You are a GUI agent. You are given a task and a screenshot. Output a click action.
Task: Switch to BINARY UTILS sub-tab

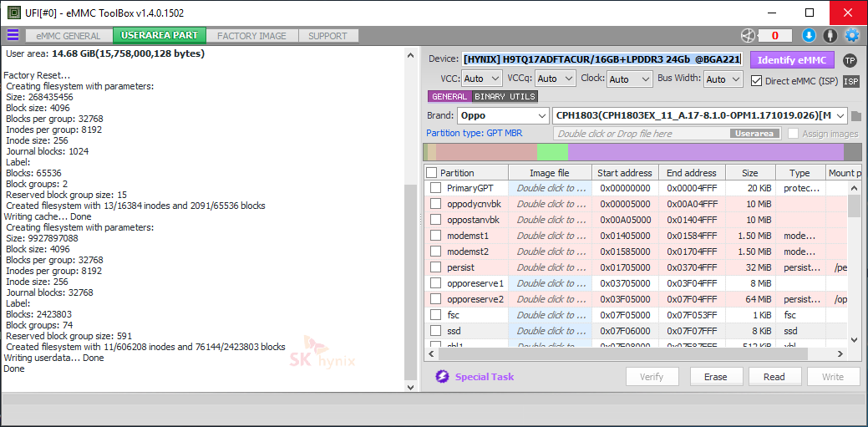pos(505,96)
